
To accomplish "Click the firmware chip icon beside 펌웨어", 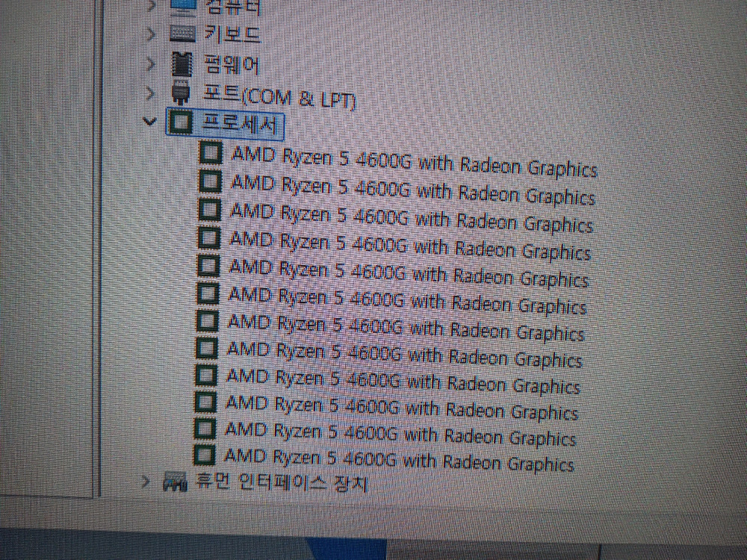I will click(182, 63).
